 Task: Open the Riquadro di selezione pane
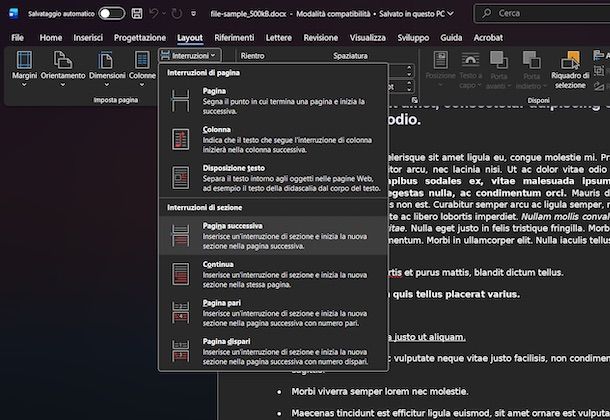570,70
